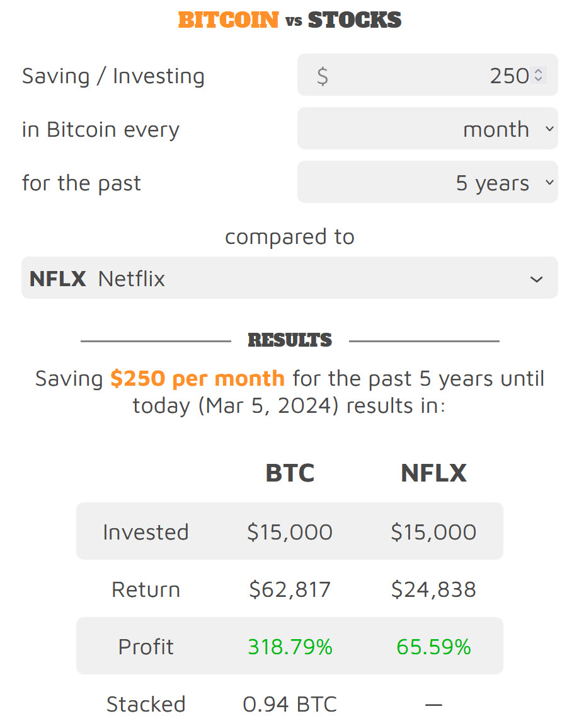Viewport: 579px width, 728px height.
Task: Click NFLX profit value 65.59%
Action: pyautogui.click(x=433, y=647)
